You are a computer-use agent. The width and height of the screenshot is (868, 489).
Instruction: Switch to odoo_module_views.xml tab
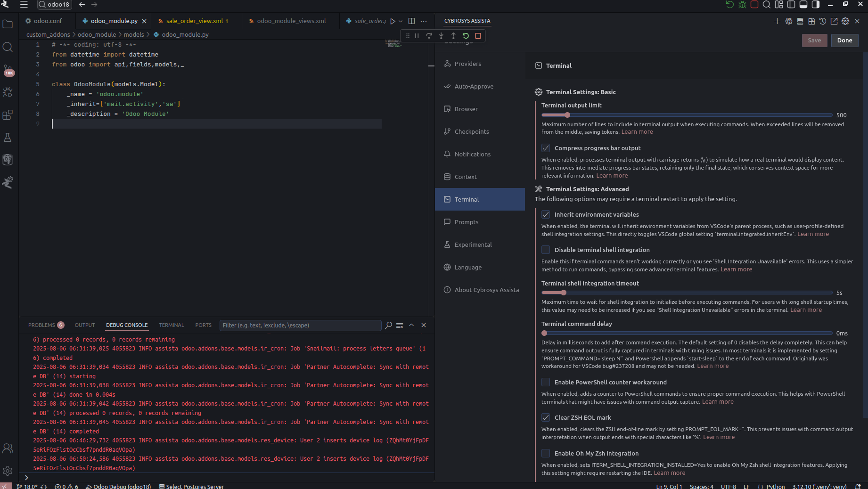[291, 21]
